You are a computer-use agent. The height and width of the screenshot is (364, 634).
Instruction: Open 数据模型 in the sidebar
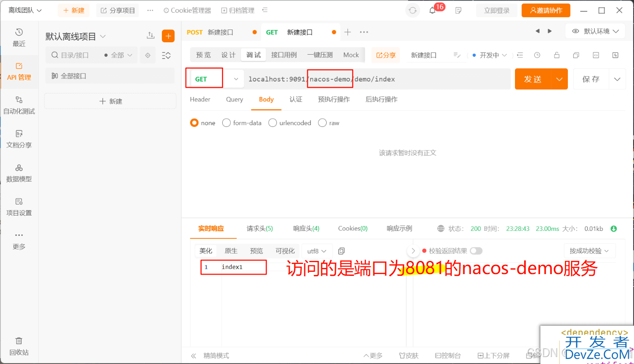coord(19,173)
